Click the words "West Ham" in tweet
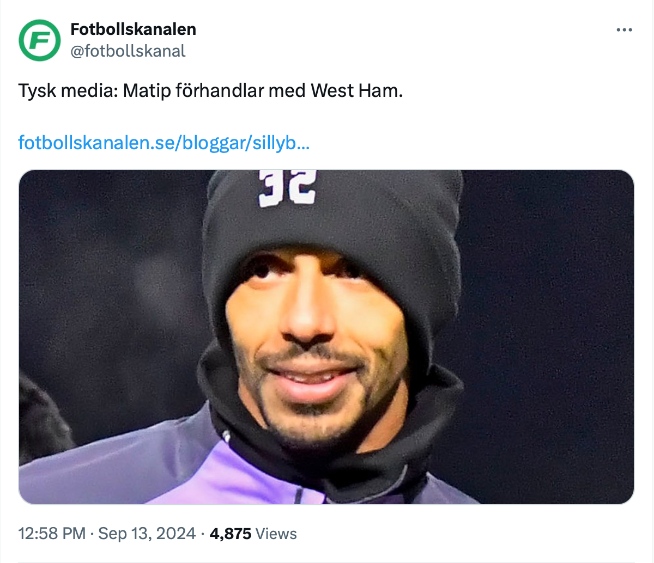Screen dimensions: 654x563 [357, 90]
